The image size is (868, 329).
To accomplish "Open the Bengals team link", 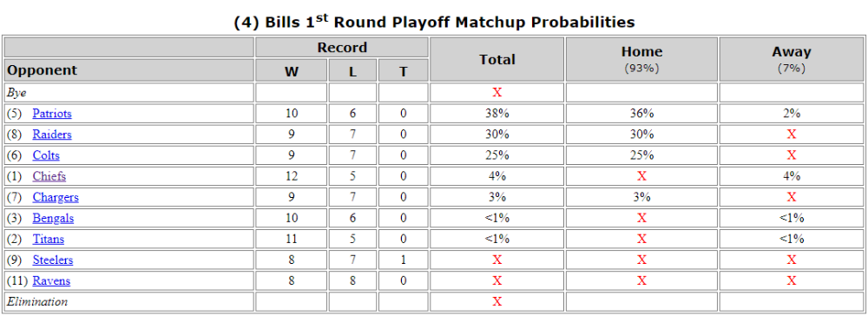I will click(x=53, y=218).
